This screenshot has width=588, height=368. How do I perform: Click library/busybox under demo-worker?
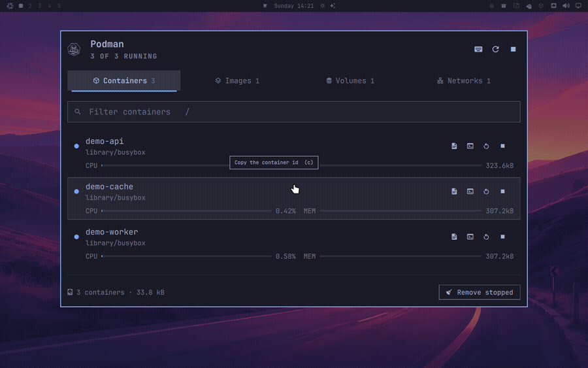point(116,243)
